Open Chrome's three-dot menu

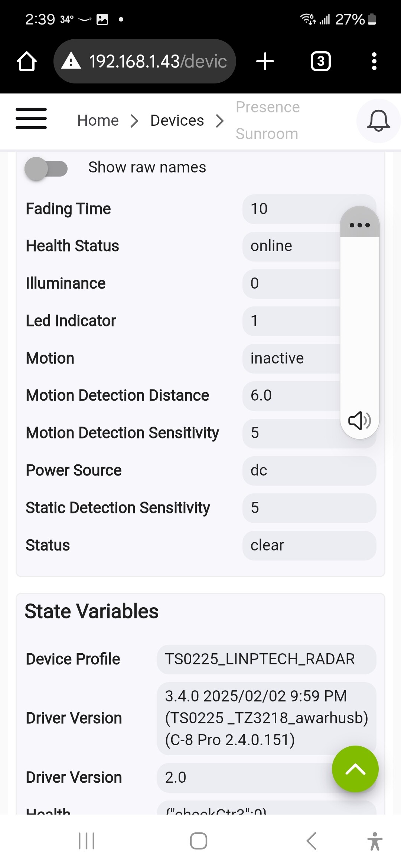(x=374, y=61)
